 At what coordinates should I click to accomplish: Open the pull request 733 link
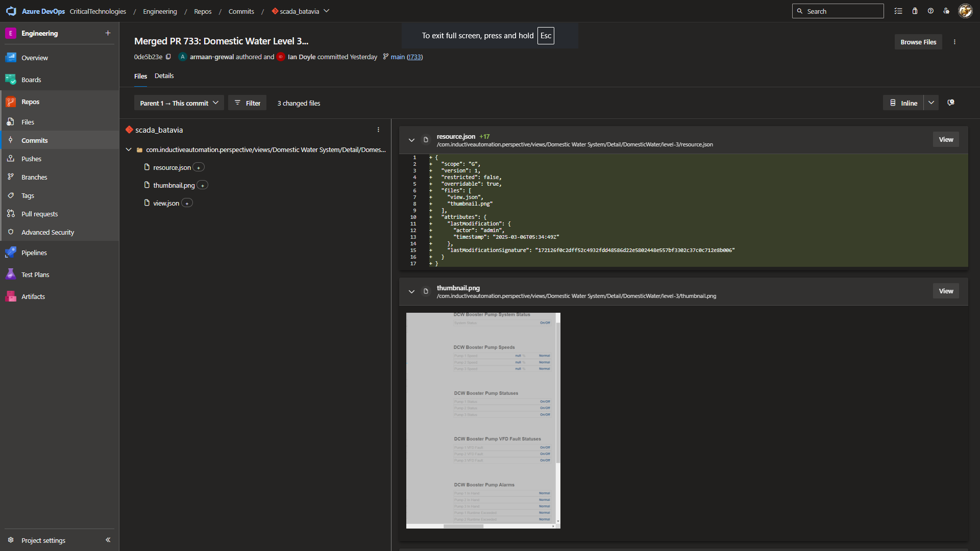coord(414,57)
